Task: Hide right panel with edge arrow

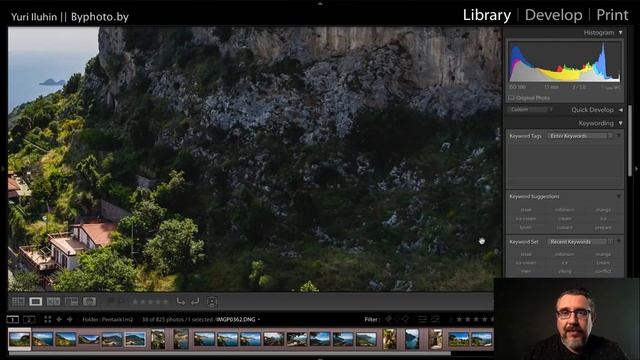Action: pos(637,168)
